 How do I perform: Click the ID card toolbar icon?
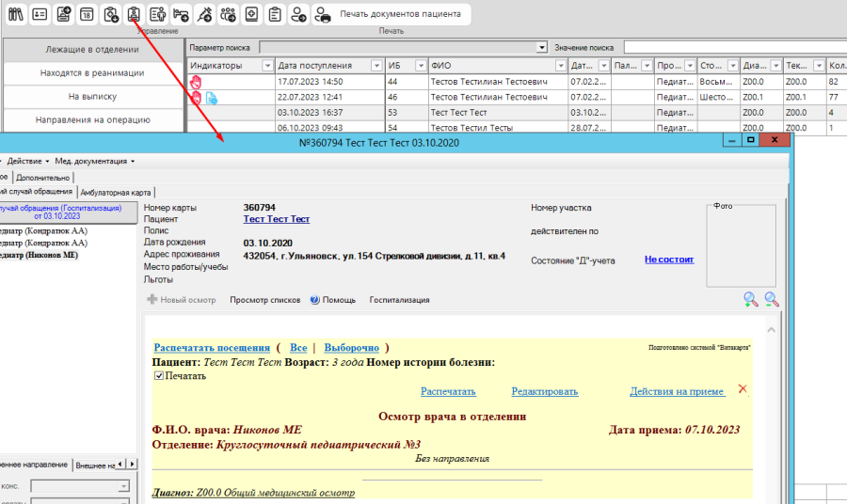(x=40, y=14)
